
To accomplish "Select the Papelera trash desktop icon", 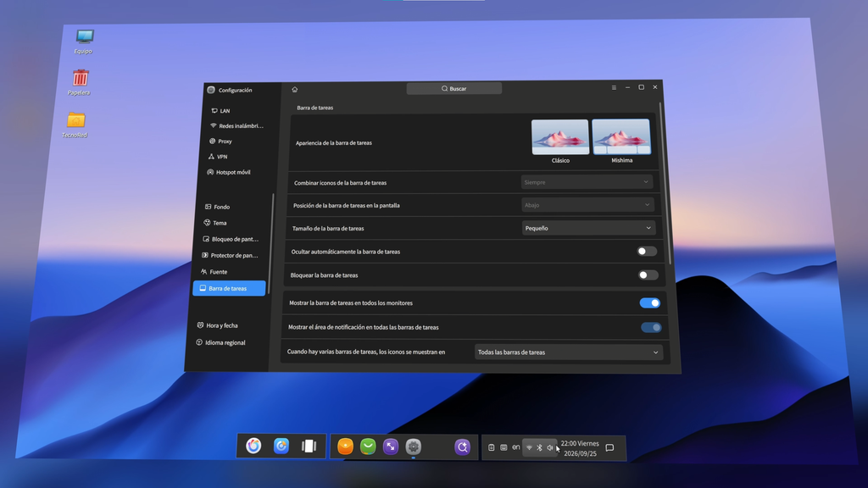I will (x=80, y=82).
